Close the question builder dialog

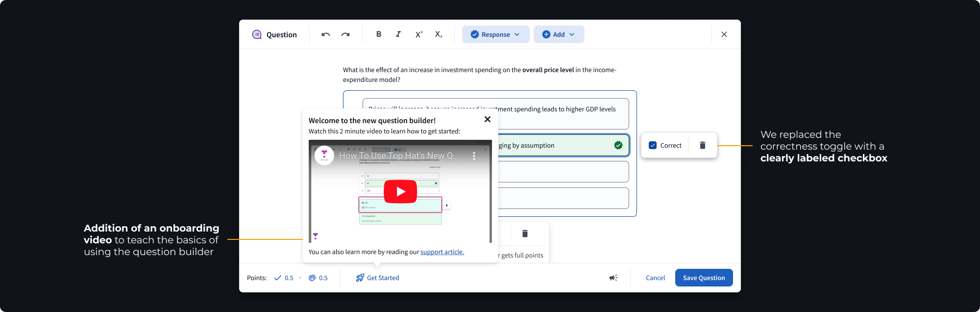[724, 34]
